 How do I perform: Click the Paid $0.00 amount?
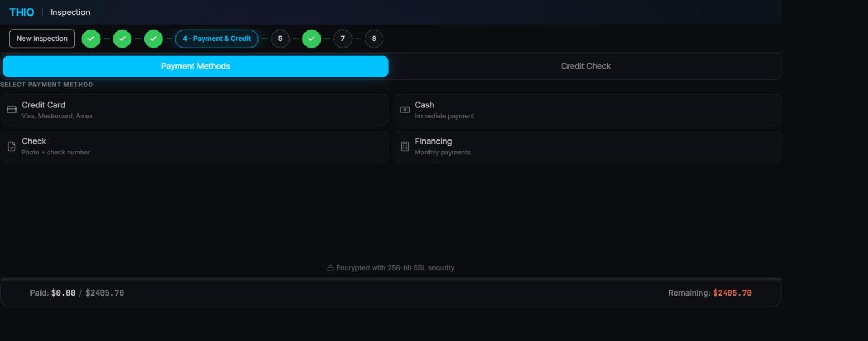(63, 293)
